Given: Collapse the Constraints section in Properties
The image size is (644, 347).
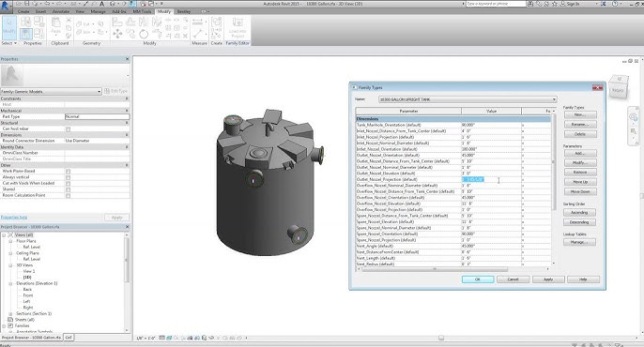Looking at the screenshot, I should click(x=127, y=98).
